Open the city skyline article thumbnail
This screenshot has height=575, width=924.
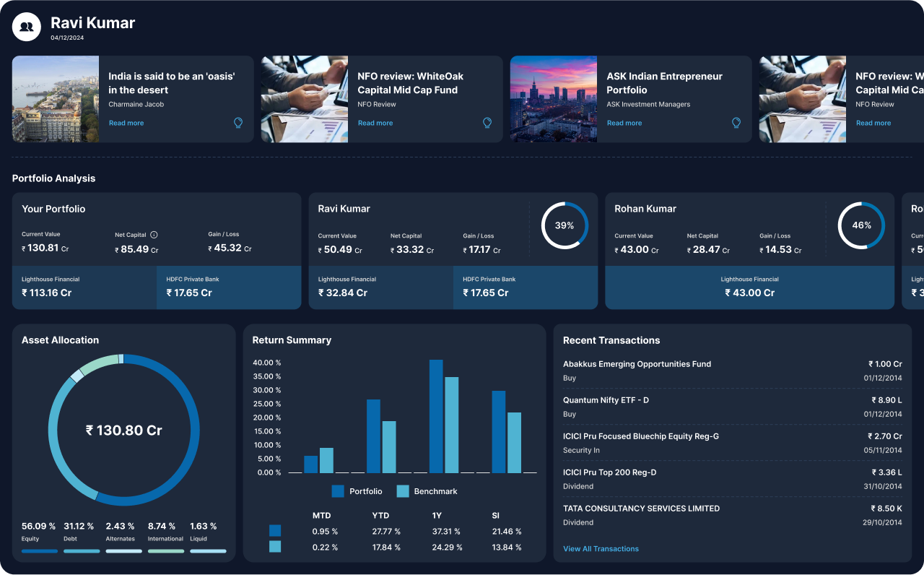(554, 99)
